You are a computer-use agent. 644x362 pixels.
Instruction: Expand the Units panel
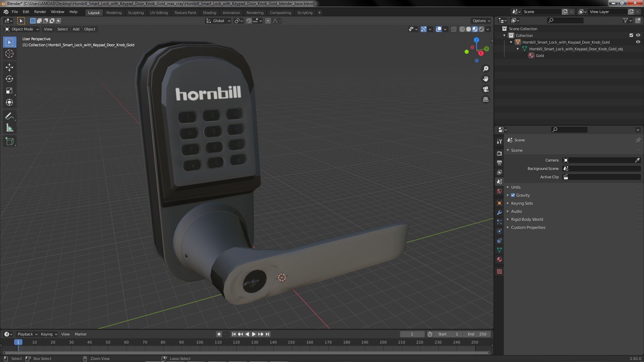click(516, 187)
